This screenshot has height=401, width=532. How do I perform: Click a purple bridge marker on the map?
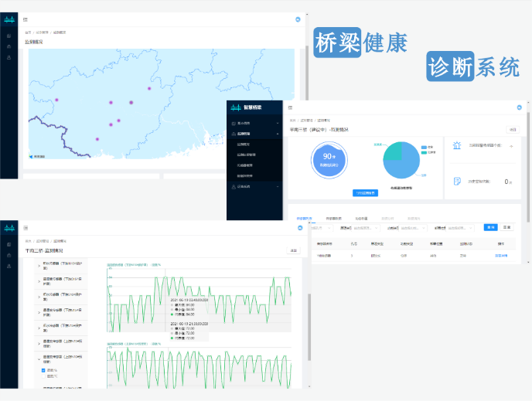(x=111, y=103)
